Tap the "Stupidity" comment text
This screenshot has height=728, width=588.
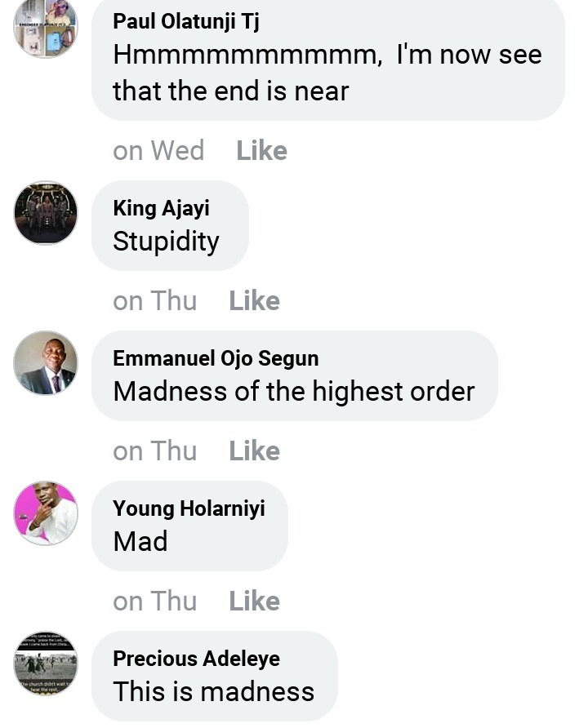(166, 242)
